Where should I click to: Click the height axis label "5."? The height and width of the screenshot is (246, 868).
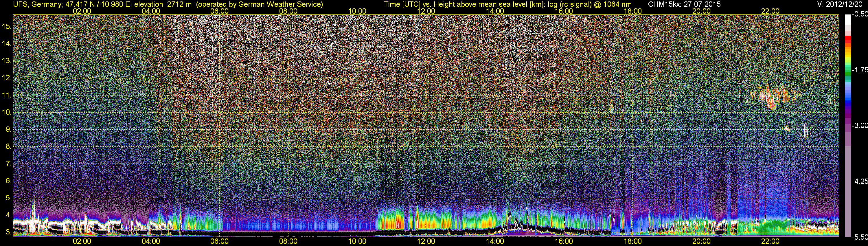click(x=8, y=198)
